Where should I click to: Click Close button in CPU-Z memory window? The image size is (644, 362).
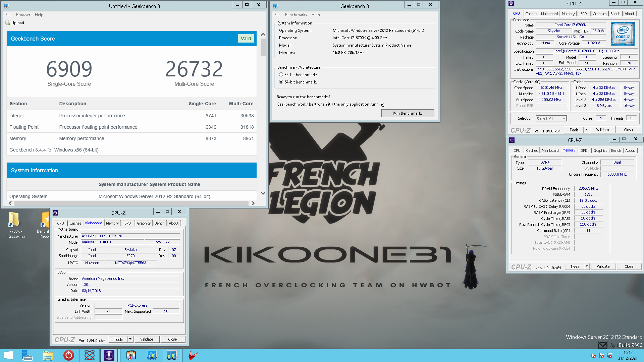pos(629,266)
